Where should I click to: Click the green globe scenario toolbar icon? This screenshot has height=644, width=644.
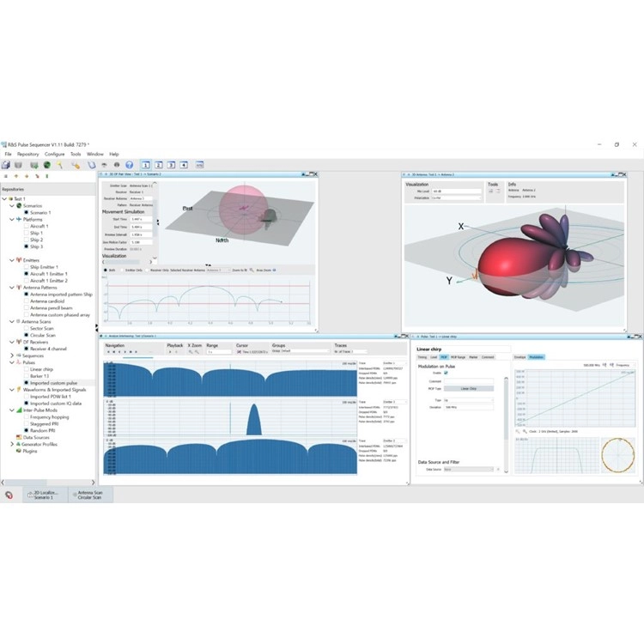click(x=47, y=165)
